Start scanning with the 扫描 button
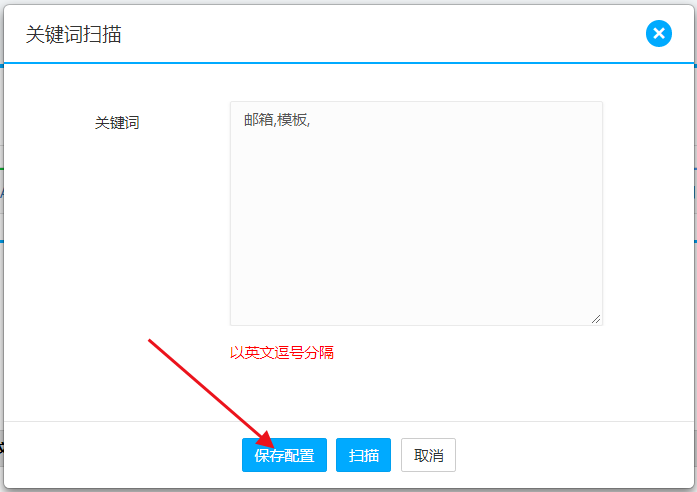 click(363, 455)
